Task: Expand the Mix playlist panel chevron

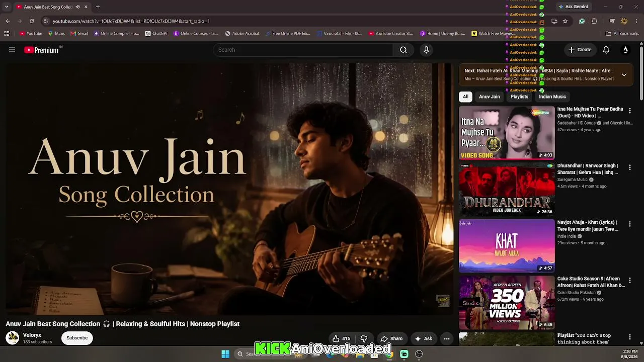Action: (624, 75)
